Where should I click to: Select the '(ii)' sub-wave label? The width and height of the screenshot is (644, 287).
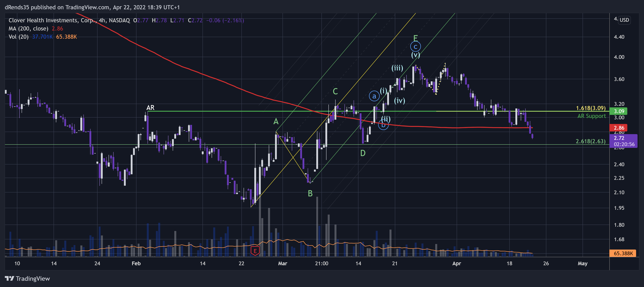click(386, 119)
